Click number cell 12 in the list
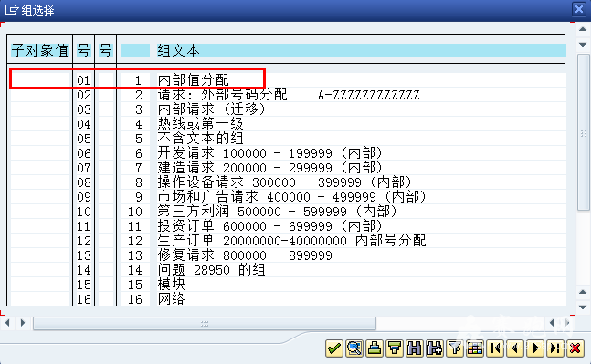This screenshot has height=364, width=591. pos(84,241)
